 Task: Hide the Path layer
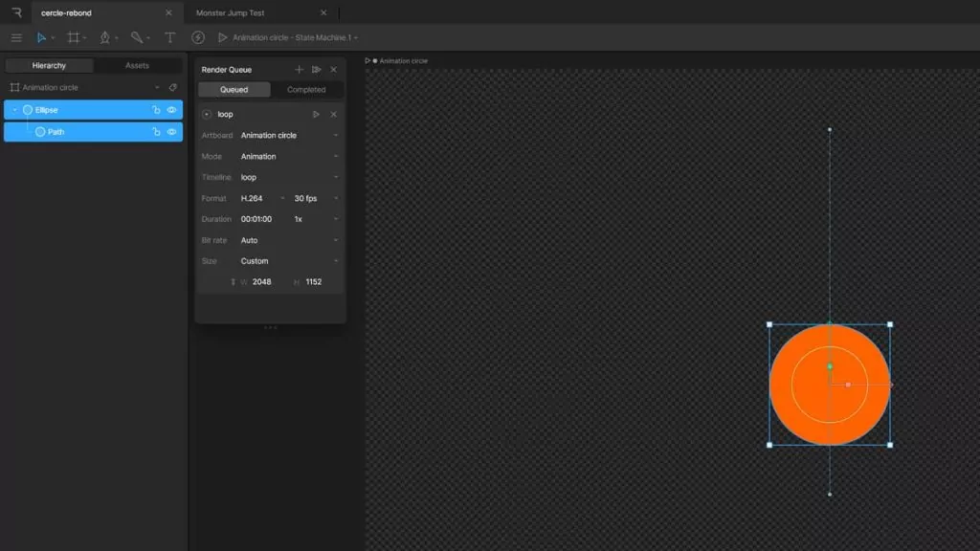point(171,132)
